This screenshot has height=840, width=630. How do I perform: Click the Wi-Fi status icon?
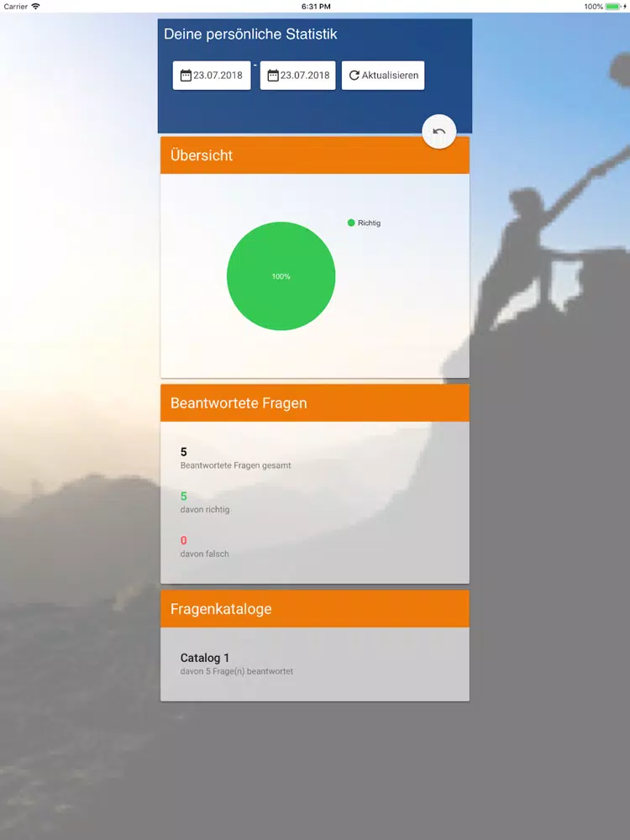coord(36,7)
